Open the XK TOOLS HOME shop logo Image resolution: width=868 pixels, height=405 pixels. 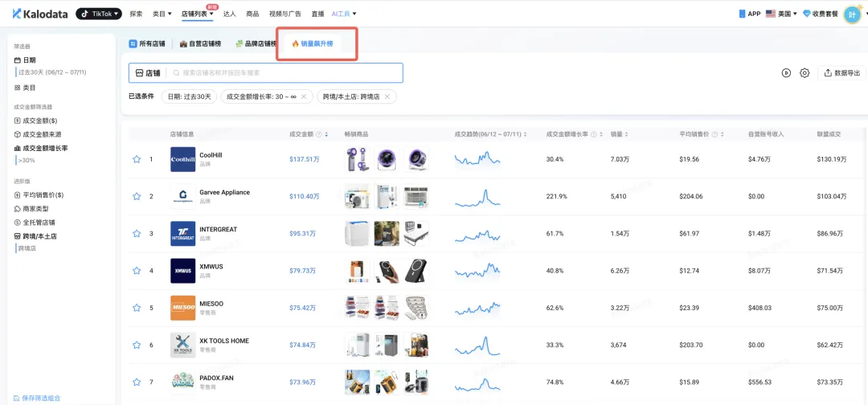click(182, 345)
